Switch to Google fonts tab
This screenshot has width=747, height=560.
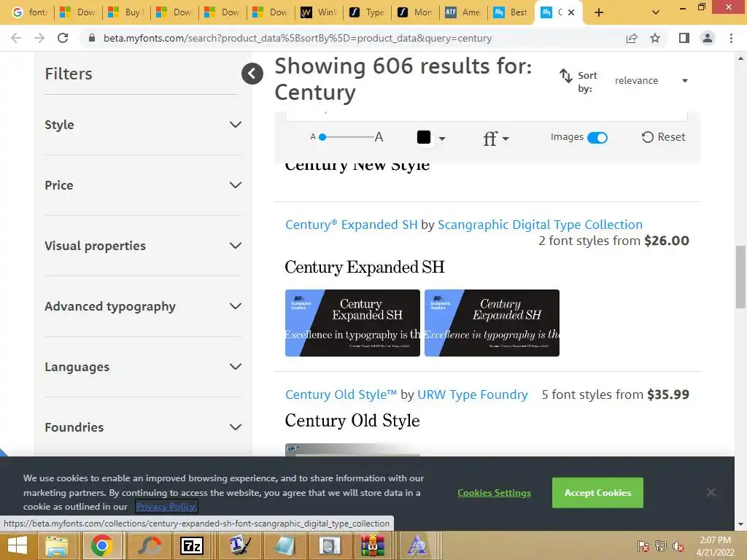(29, 12)
